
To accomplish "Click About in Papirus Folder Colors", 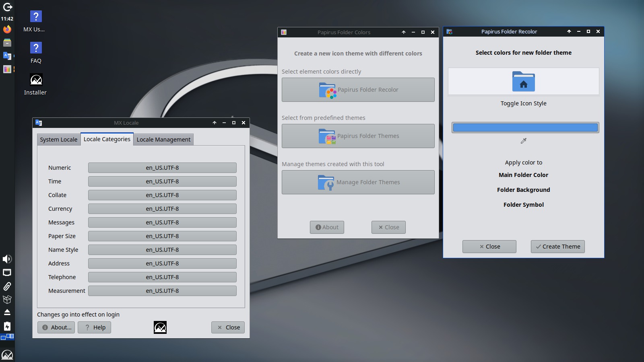I will 327,227.
